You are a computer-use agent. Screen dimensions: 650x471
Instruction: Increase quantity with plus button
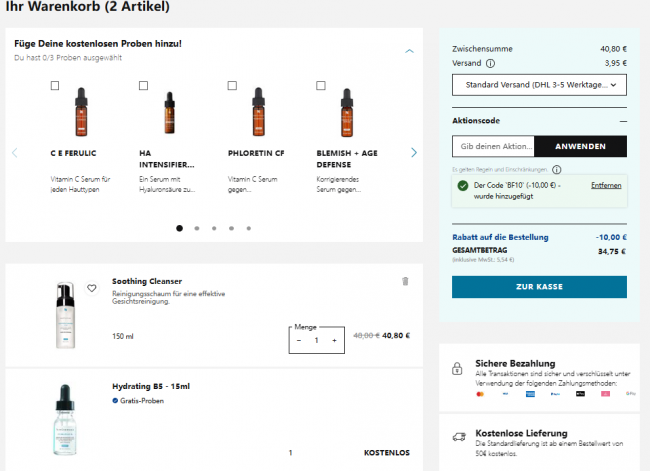(x=334, y=340)
